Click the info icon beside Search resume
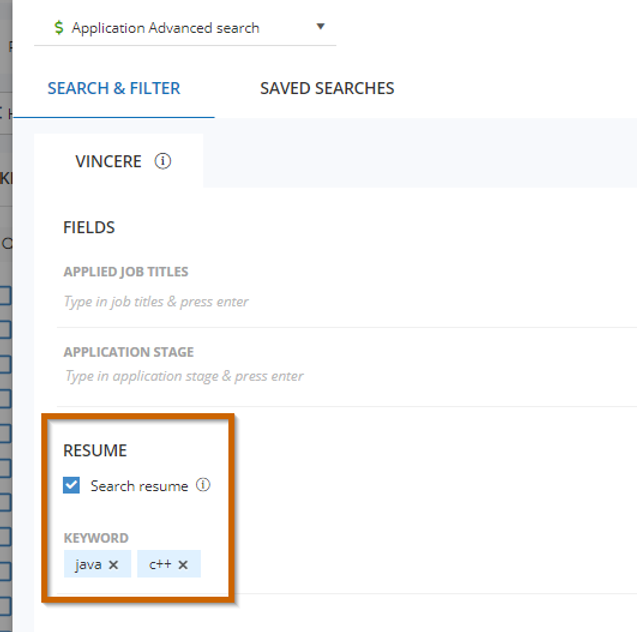The height and width of the screenshot is (632, 637). coord(203,485)
